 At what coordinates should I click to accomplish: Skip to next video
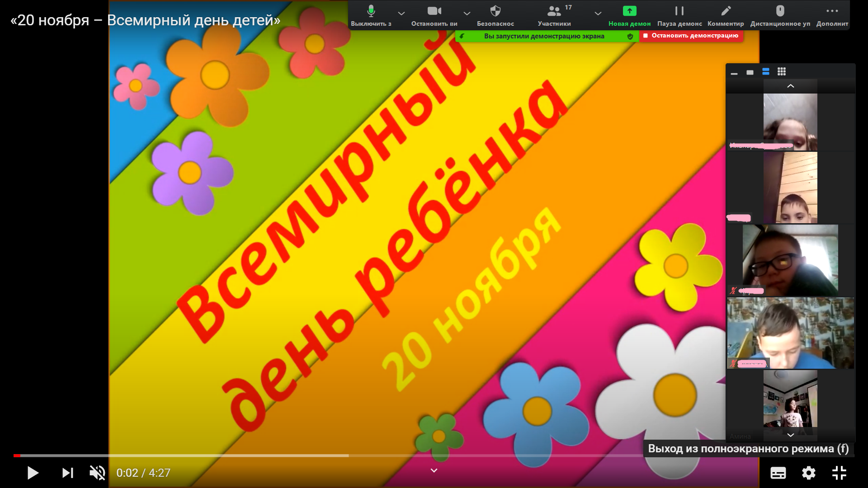[67, 473]
